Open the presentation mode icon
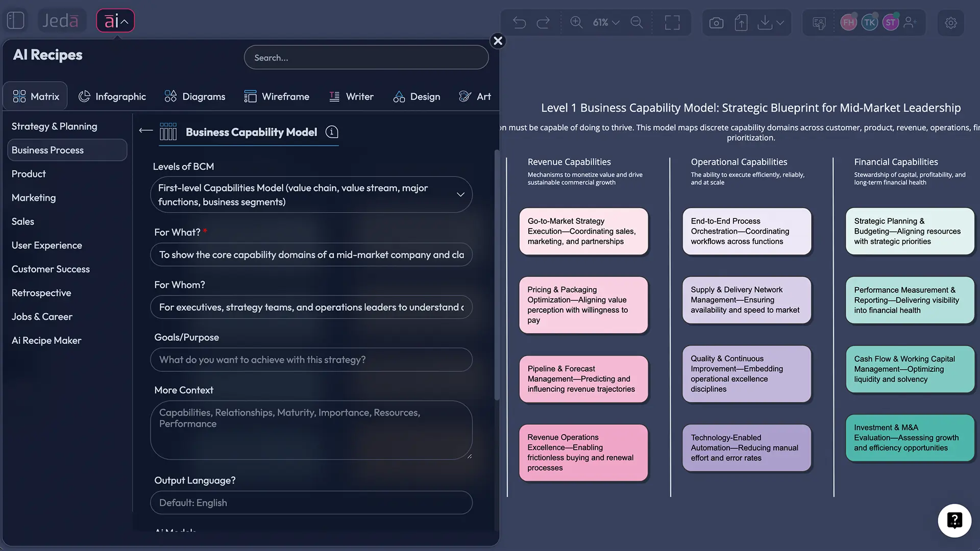Screen dimensions: 980x551 819,22
